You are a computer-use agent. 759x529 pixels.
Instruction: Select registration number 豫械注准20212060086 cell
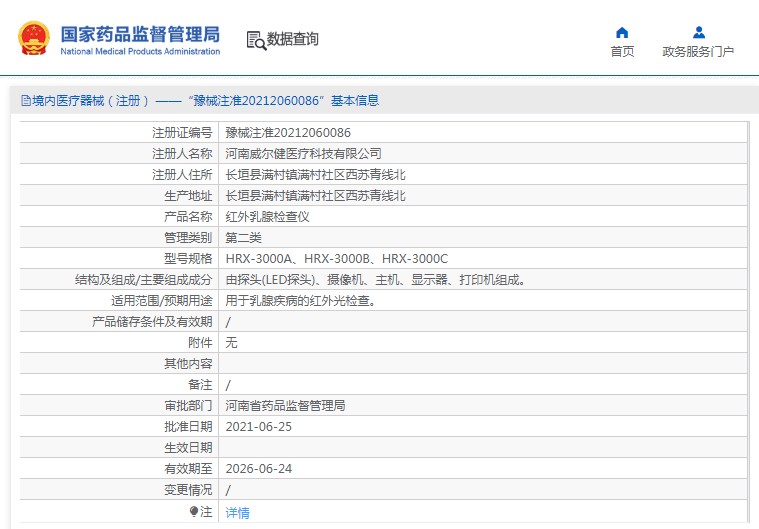coord(288,133)
